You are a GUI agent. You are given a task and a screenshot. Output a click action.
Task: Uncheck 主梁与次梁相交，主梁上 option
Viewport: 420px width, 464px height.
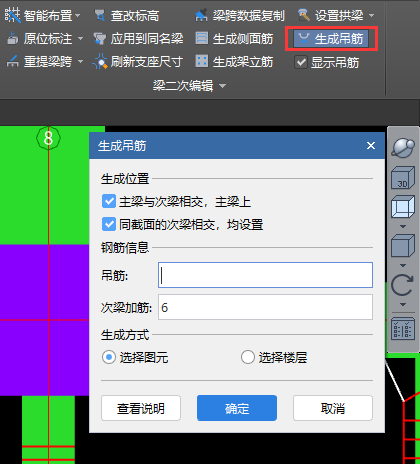pos(109,202)
